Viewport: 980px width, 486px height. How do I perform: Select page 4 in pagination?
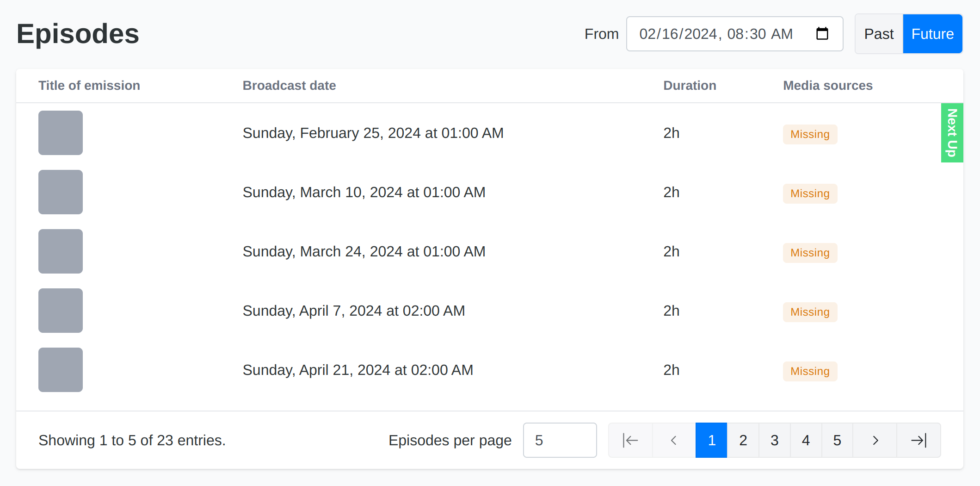806,440
